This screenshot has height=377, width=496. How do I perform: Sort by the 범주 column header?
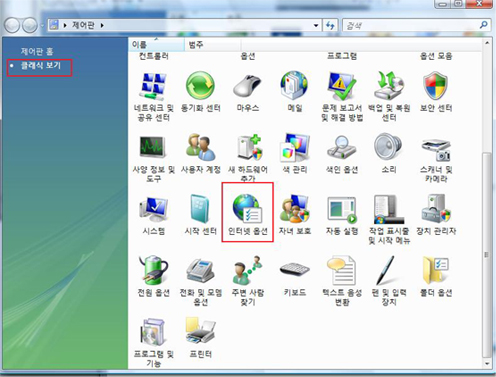212,44
